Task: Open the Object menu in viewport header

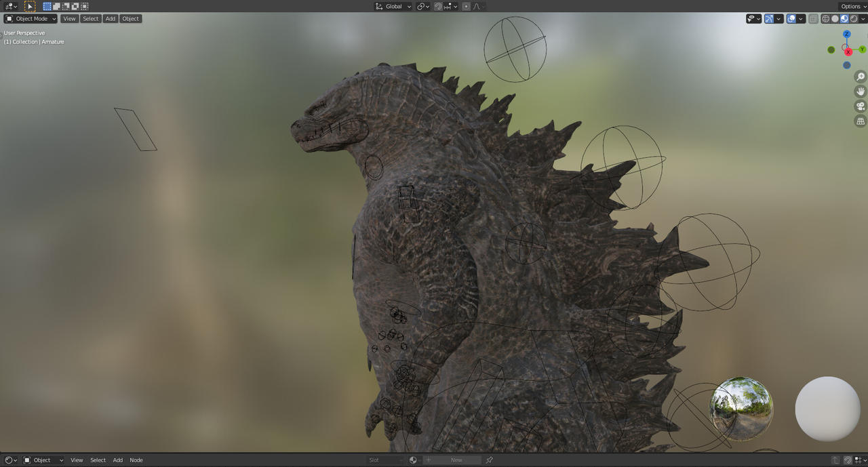Action: click(x=131, y=18)
